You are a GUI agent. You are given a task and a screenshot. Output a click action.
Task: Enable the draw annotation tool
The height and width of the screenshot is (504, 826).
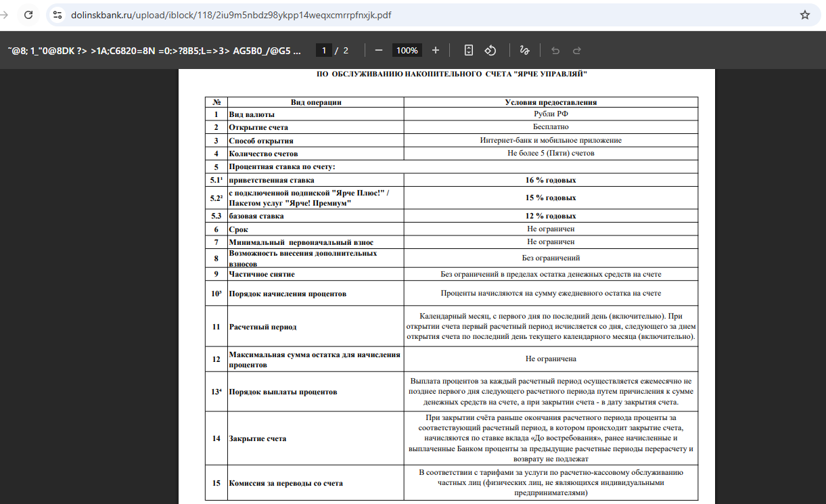(x=524, y=50)
